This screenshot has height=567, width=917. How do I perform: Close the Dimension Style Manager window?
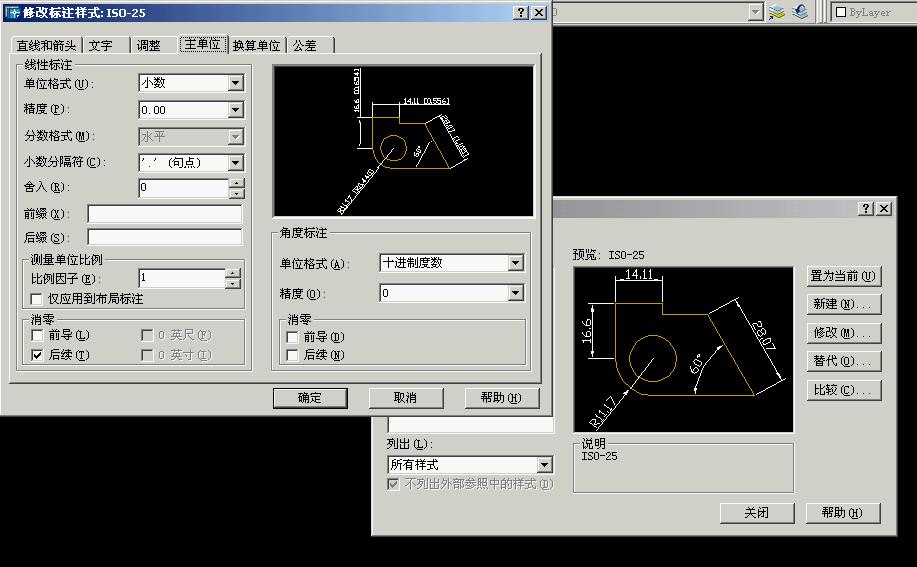(x=884, y=208)
